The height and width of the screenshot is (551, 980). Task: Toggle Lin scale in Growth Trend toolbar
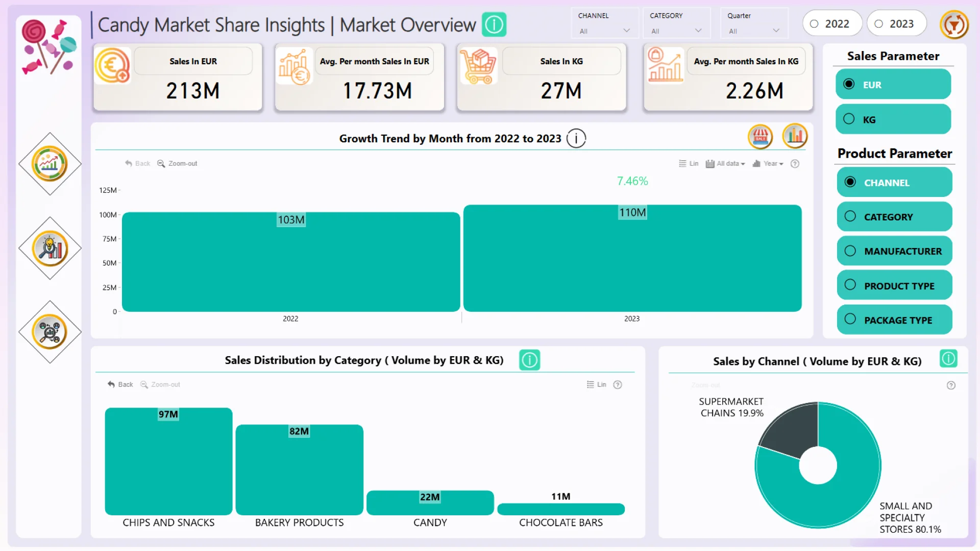pos(689,164)
